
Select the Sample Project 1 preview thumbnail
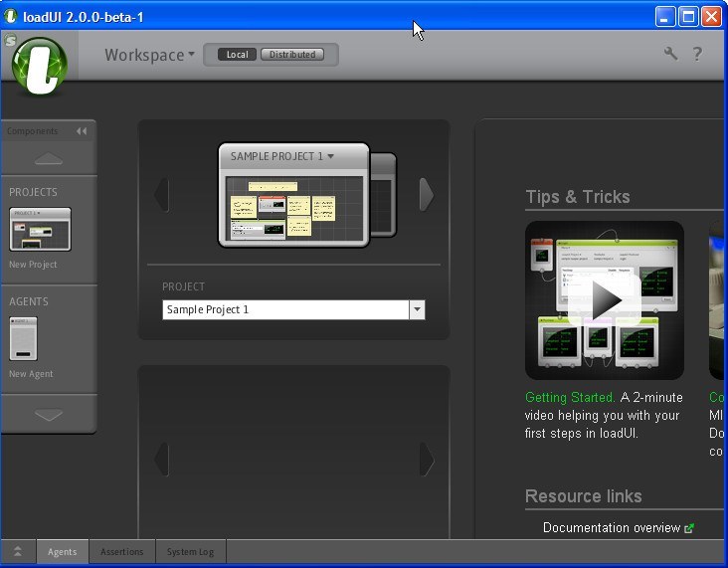tap(294, 209)
